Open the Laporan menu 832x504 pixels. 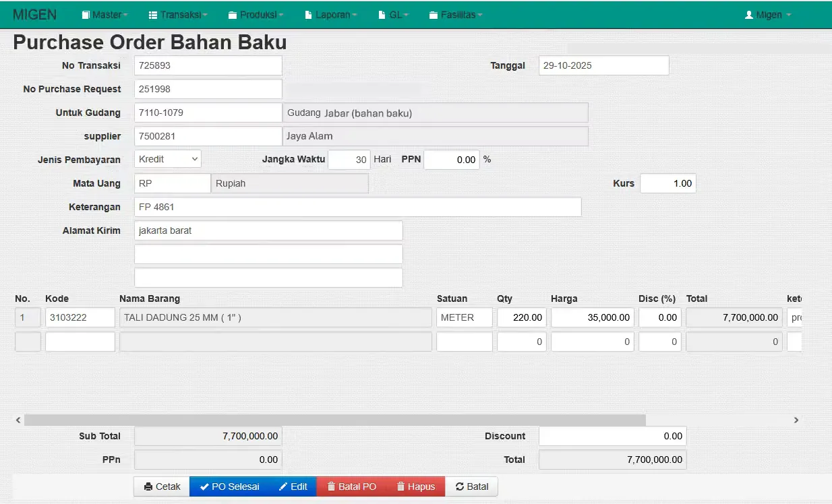pyautogui.click(x=331, y=15)
